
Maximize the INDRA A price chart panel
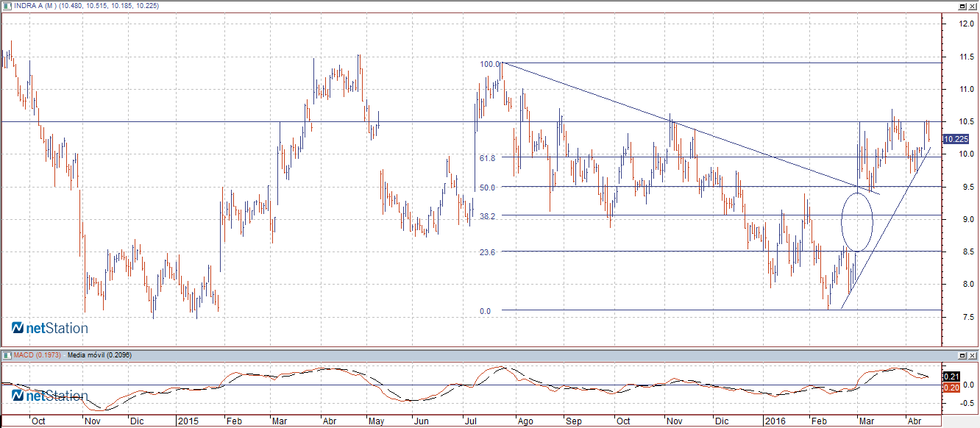point(962,6)
